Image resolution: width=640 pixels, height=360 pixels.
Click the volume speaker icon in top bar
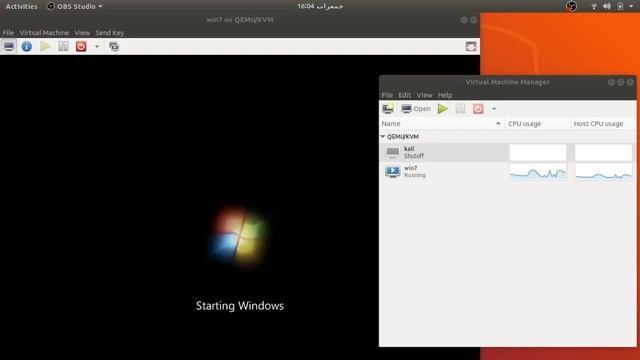607,7
